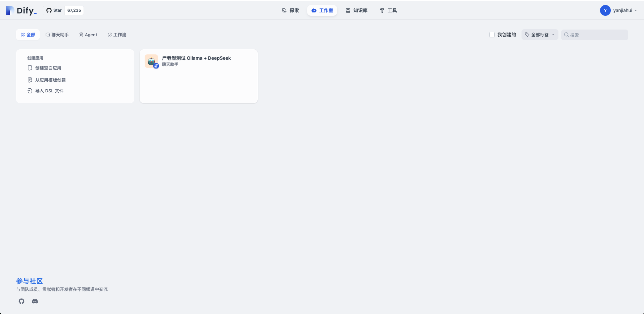Open the 严老湿测试 Ollama + DeepSeek app
This screenshot has height=314, width=644.
click(x=196, y=58)
